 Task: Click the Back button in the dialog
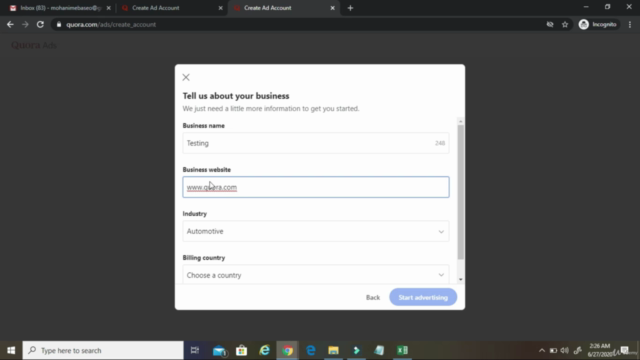coord(373,298)
